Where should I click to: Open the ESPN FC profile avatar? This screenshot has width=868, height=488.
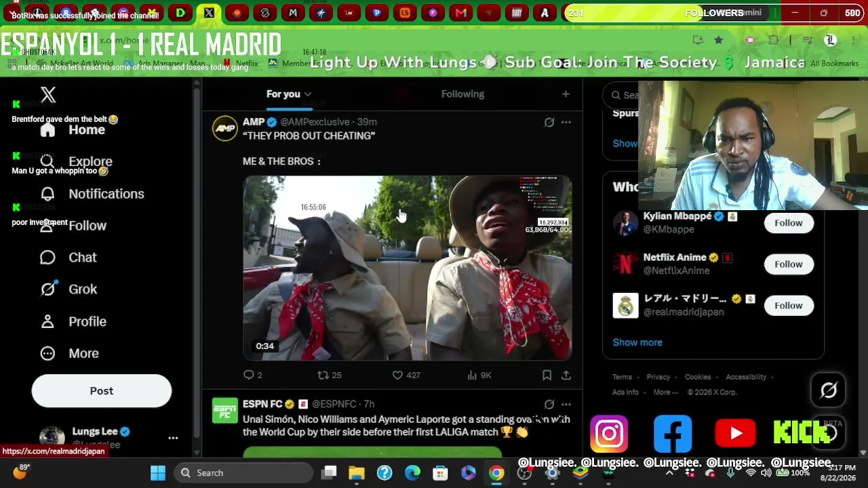pos(225,411)
